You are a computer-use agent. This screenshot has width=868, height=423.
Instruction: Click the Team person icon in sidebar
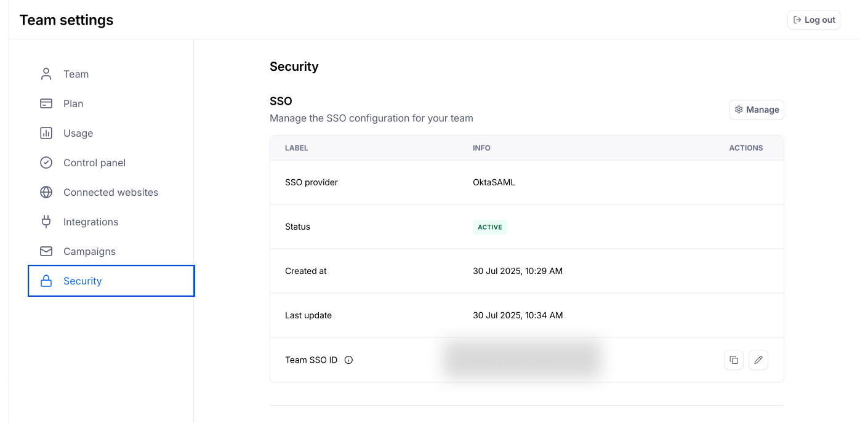click(x=46, y=74)
